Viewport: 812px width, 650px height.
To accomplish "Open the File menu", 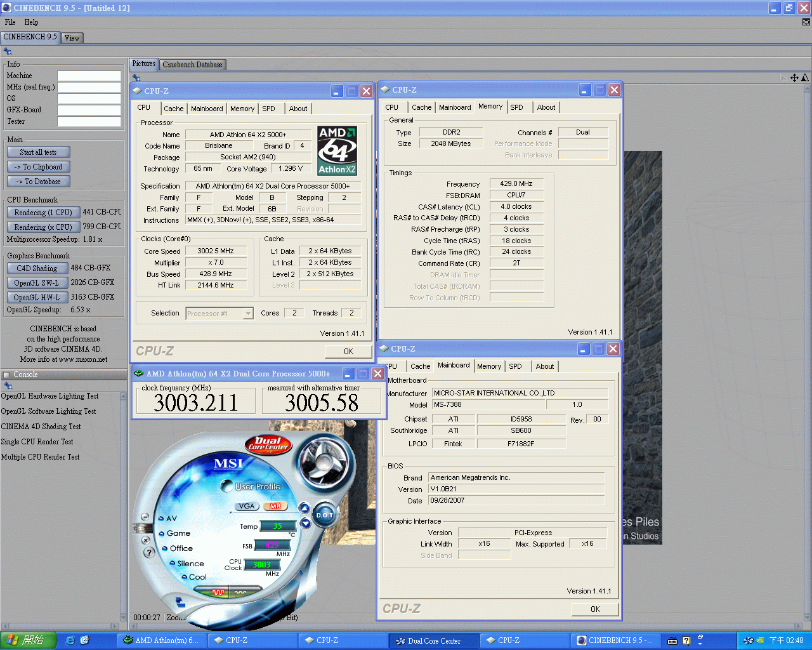I will [x=10, y=22].
